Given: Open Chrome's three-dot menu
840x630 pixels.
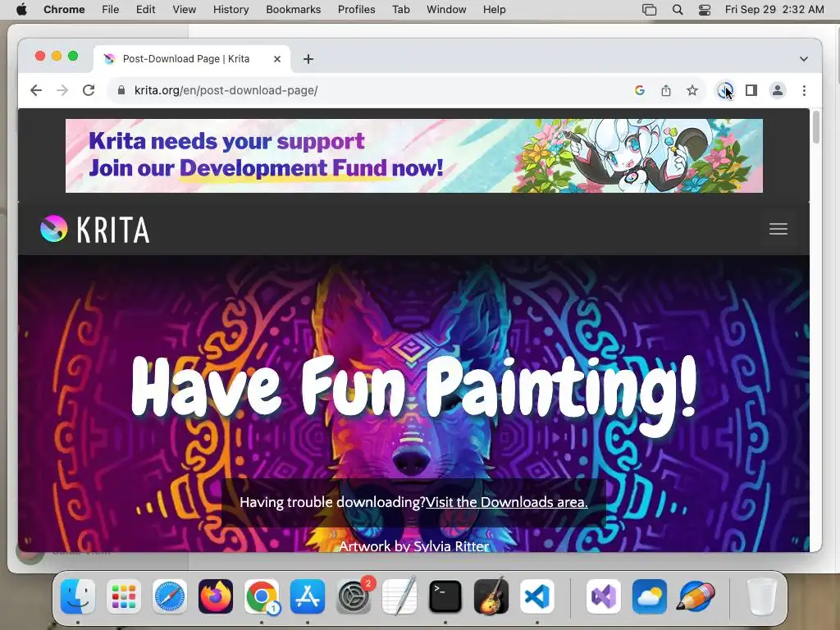Looking at the screenshot, I should click(804, 90).
